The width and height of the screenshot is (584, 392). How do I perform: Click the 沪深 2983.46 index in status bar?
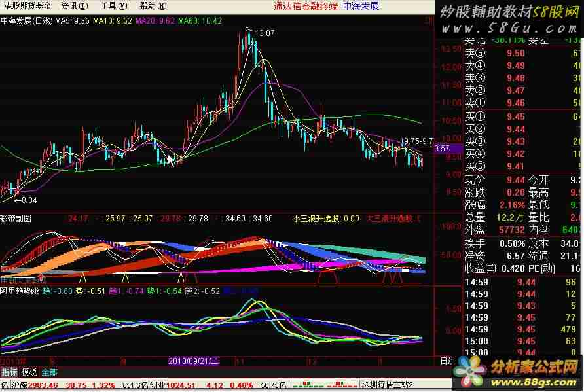pyautogui.click(x=35, y=385)
